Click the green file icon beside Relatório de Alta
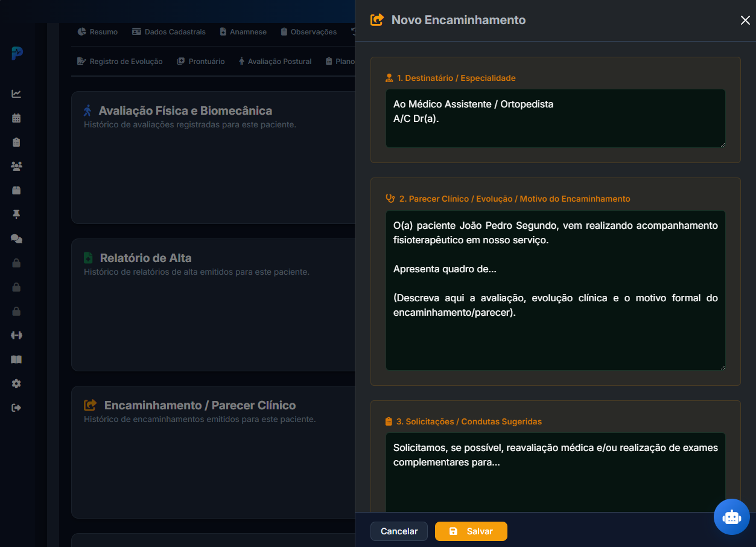The image size is (756, 547). tap(88, 258)
